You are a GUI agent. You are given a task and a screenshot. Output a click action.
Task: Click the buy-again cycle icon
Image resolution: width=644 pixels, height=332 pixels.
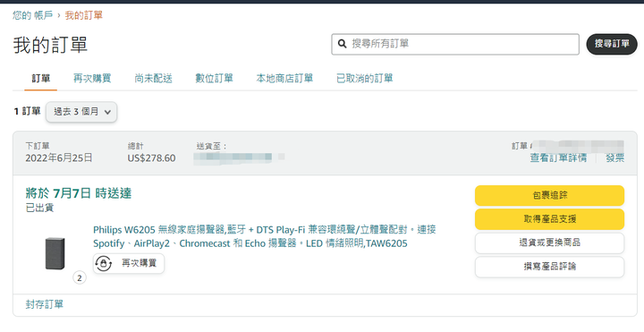pos(104,263)
